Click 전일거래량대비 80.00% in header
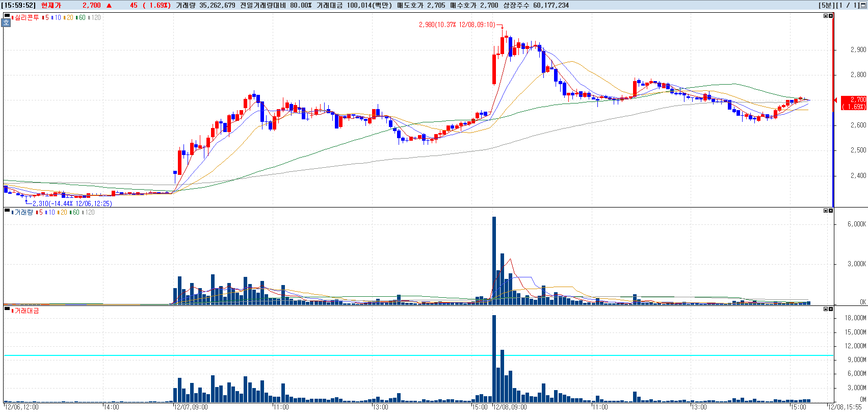Image resolution: width=868 pixels, height=412 pixels. pos(276,5)
